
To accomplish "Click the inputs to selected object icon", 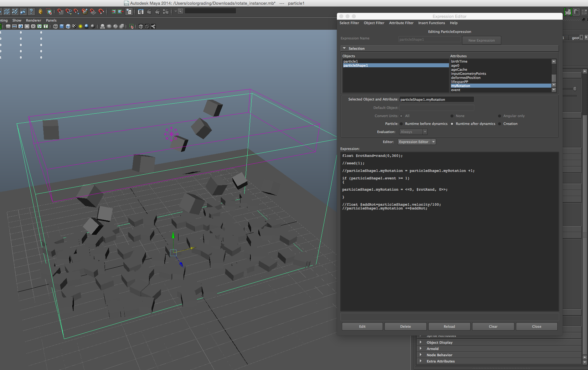I will 114,12.
